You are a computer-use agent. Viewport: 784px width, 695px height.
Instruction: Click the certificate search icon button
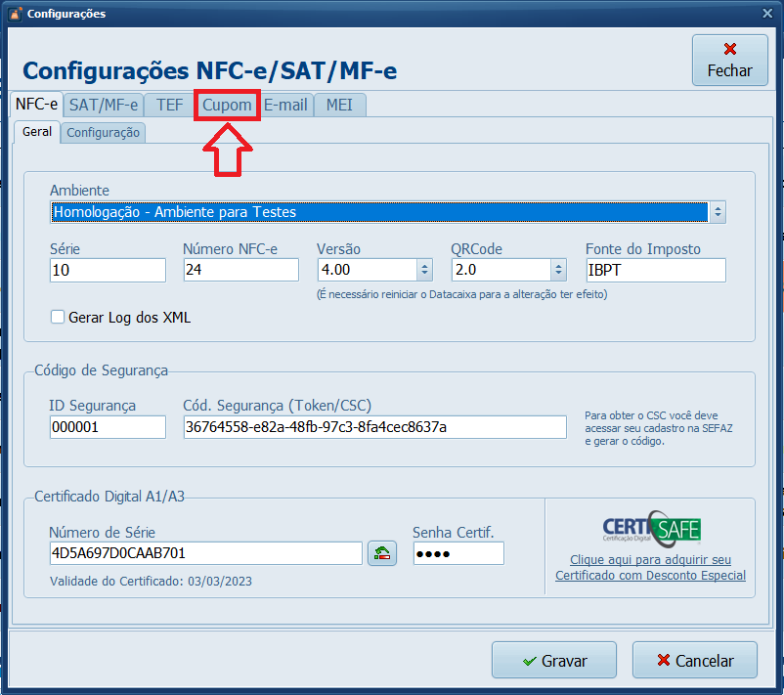point(381,553)
